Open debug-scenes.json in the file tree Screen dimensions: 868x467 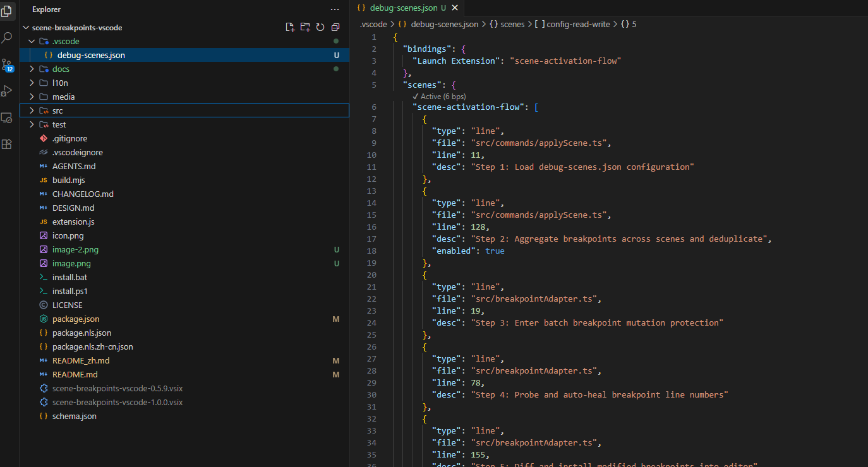184,55
